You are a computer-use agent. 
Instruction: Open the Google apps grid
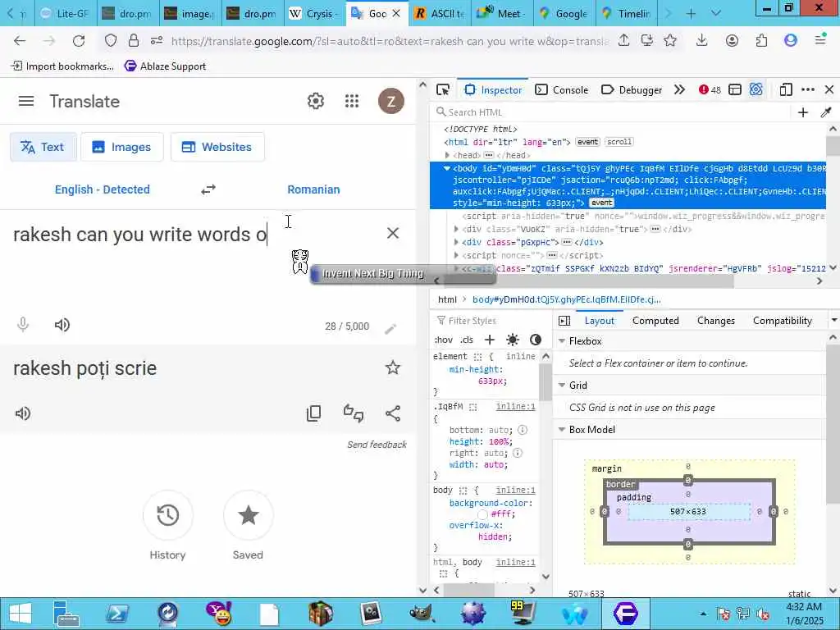(x=352, y=101)
